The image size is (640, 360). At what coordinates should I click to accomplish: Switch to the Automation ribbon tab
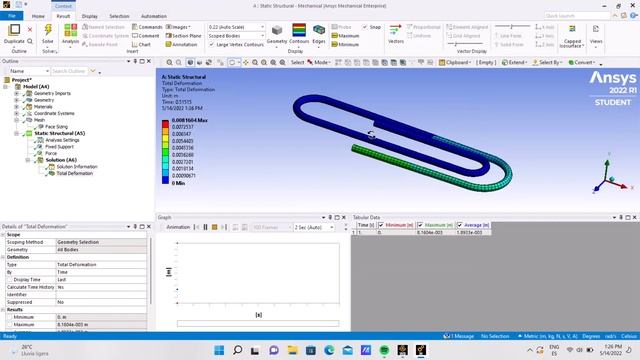pos(153,16)
